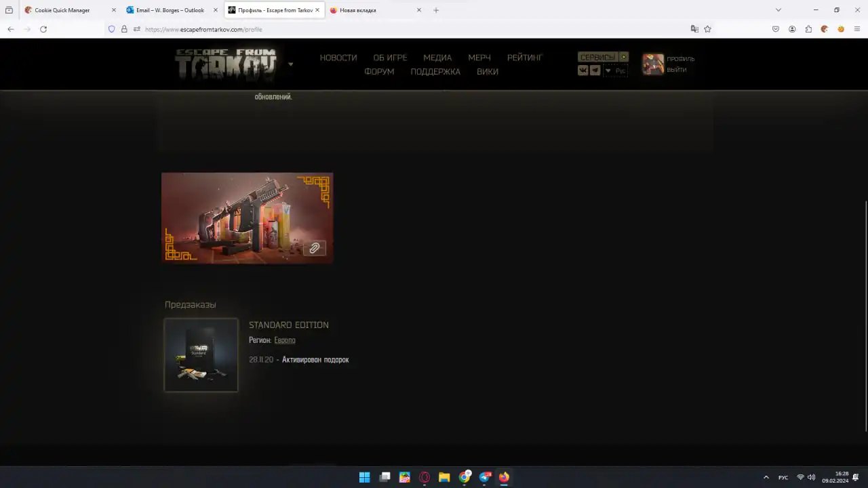
Task: Click the tracking protection shield icon
Action: click(112, 29)
